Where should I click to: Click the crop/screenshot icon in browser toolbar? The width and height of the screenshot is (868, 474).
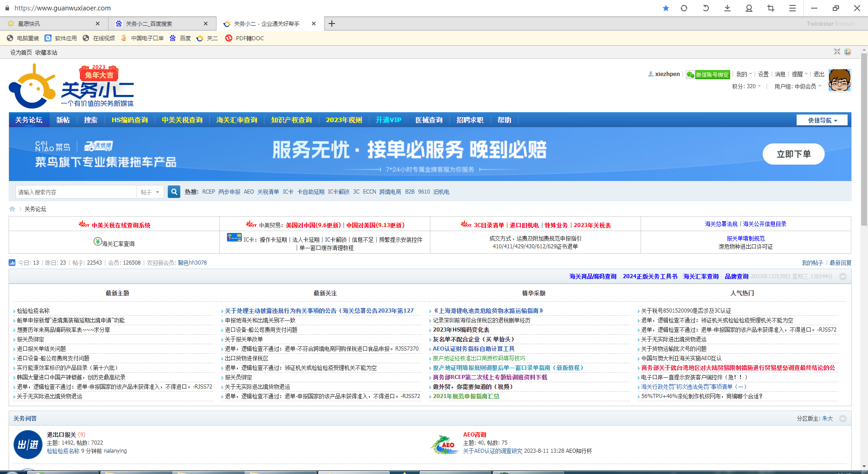click(771, 8)
